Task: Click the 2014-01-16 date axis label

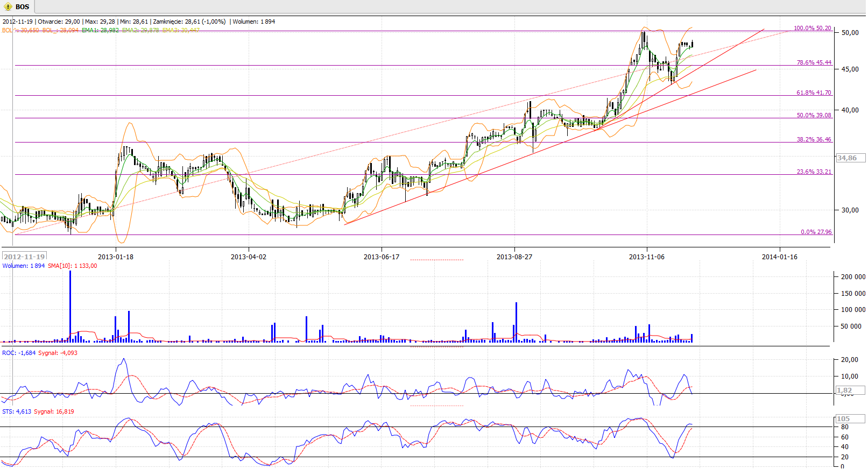Action: (x=780, y=257)
